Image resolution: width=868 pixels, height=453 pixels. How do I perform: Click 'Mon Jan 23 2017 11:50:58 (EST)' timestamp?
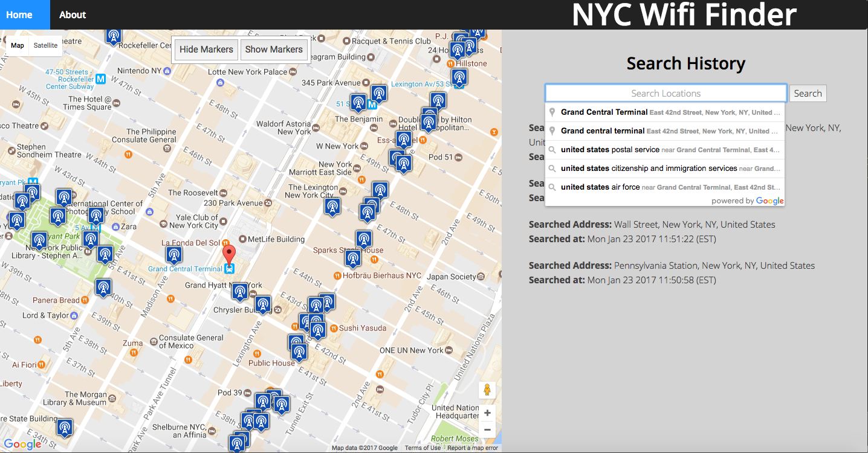click(652, 280)
